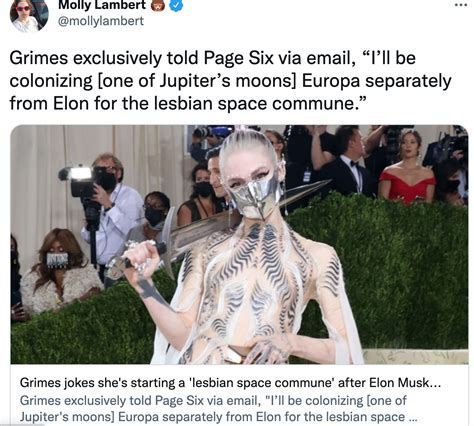Click the seated woman with sparkly face mask
474x426 pixels.
point(58,272)
